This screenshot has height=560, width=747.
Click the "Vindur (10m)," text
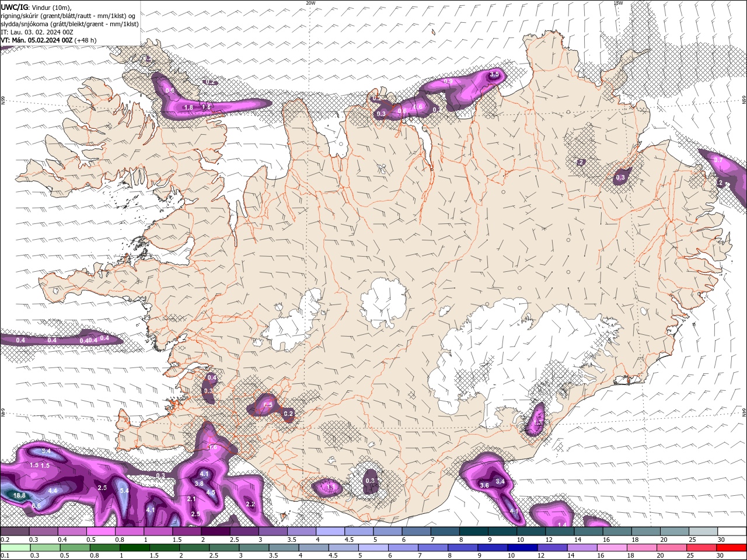click(x=51, y=7)
